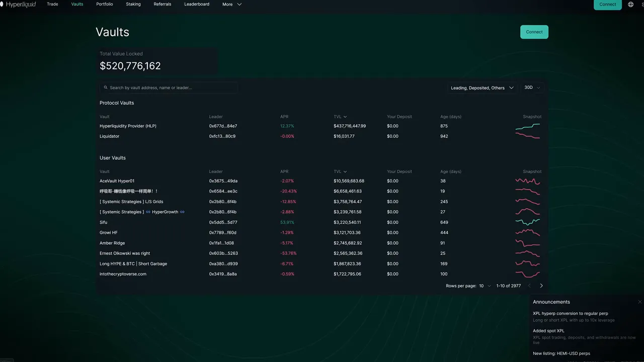Sort User Vaults by TVL
The image size is (644, 362).
tap(340, 171)
